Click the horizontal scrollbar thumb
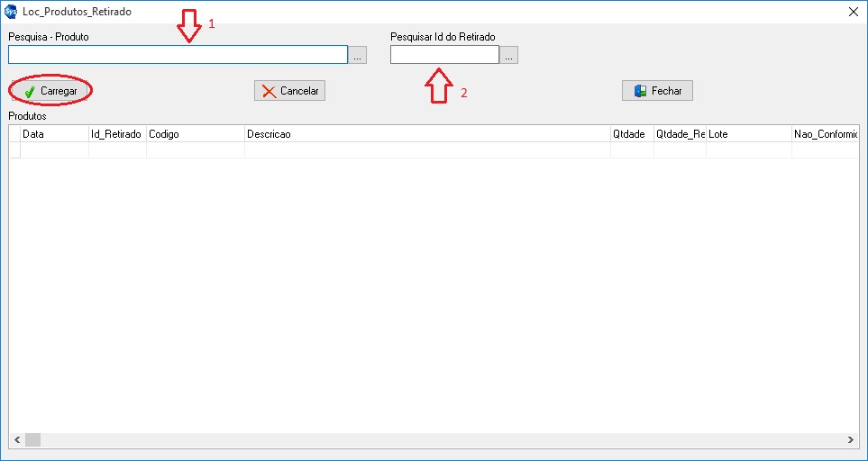The width and height of the screenshot is (868, 461). coord(32,439)
